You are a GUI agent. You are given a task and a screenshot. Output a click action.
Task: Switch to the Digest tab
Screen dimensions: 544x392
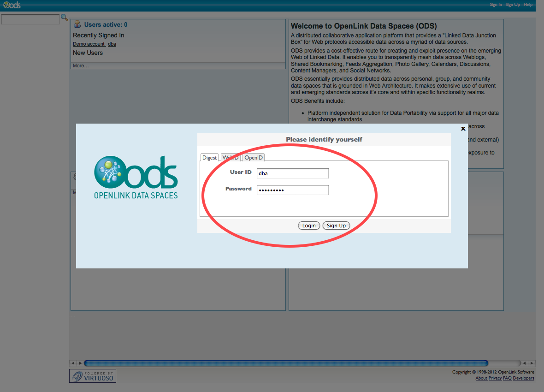(209, 158)
